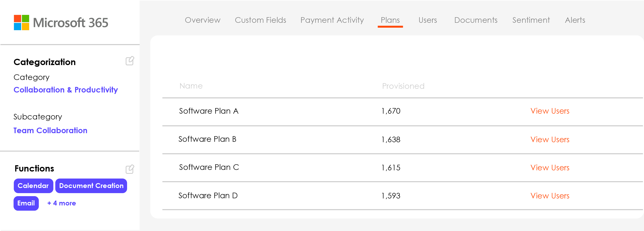Open the Collaboration & Productivity category link
Viewport: 644px width, 231px height.
(x=66, y=90)
